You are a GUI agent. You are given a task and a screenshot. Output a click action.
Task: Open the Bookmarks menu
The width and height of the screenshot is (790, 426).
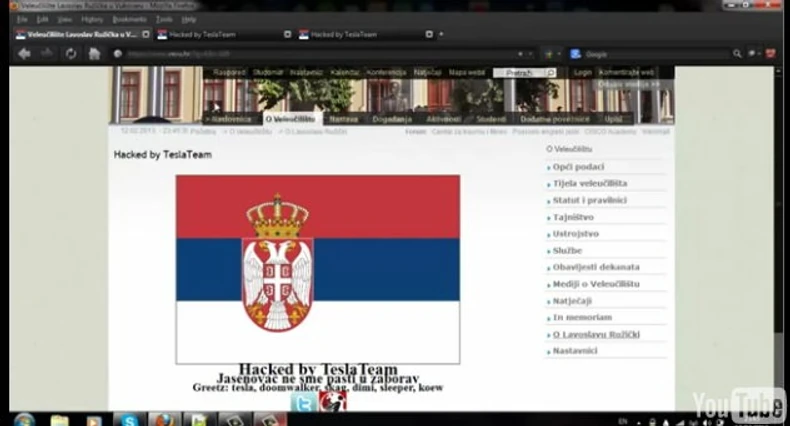[x=129, y=19]
